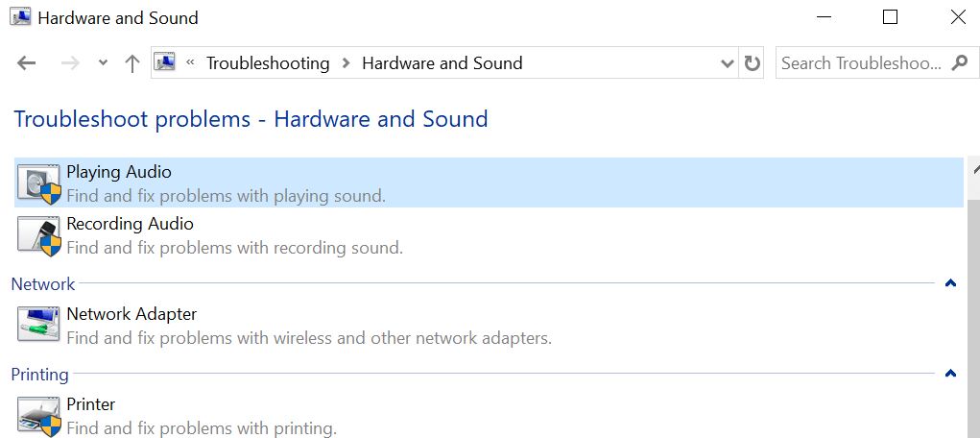Click 'Find and fix problems with printing.'
980x438 pixels.
point(202,428)
